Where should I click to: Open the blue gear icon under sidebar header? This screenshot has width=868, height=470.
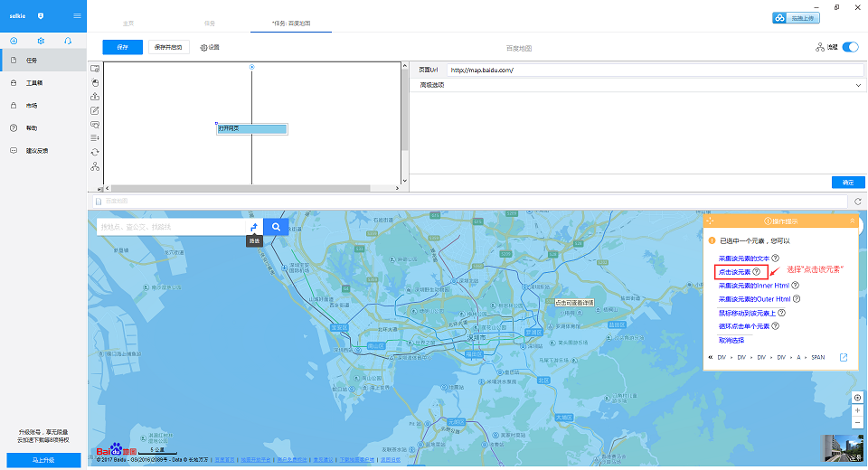41,41
